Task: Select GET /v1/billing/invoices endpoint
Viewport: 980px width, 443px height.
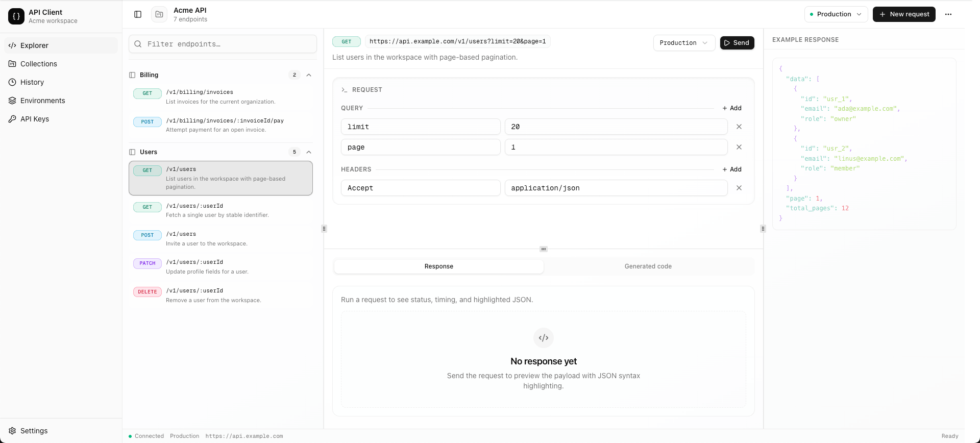Action: pyautogui.click(x=220, y=97)
